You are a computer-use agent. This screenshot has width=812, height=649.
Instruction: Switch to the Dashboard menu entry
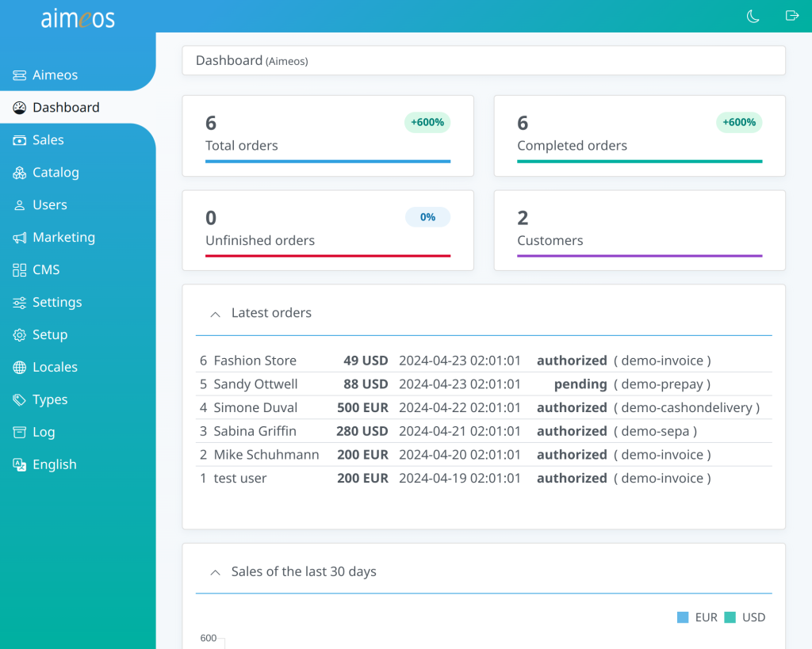[65, 107]
